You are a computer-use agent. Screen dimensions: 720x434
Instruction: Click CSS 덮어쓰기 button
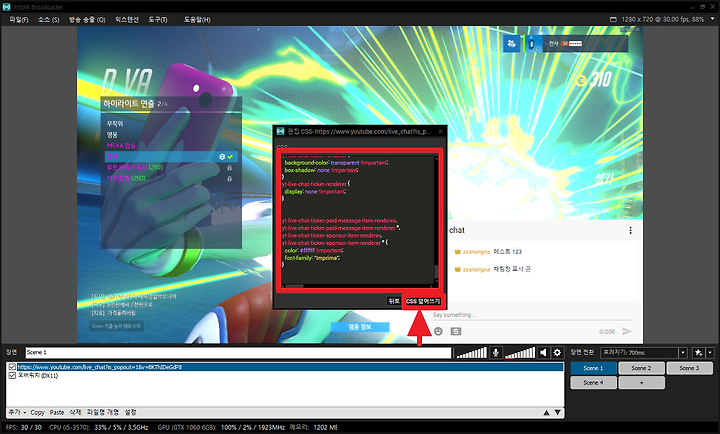(x=423, y=301)
